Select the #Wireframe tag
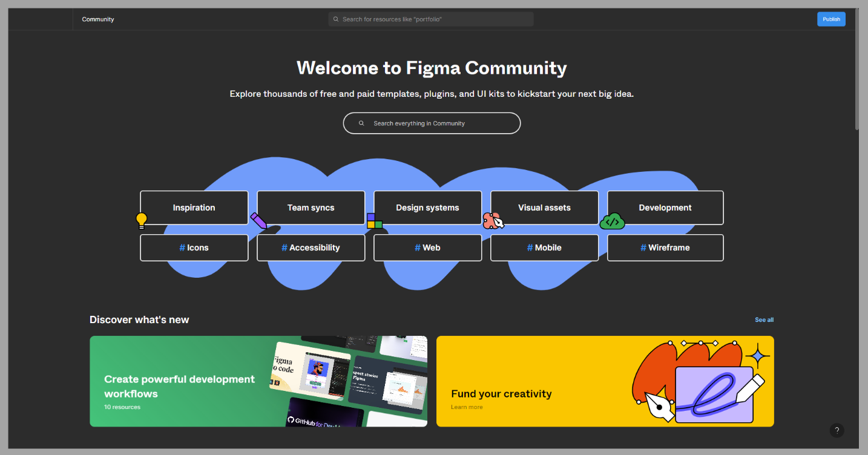 tap(665, 247)
